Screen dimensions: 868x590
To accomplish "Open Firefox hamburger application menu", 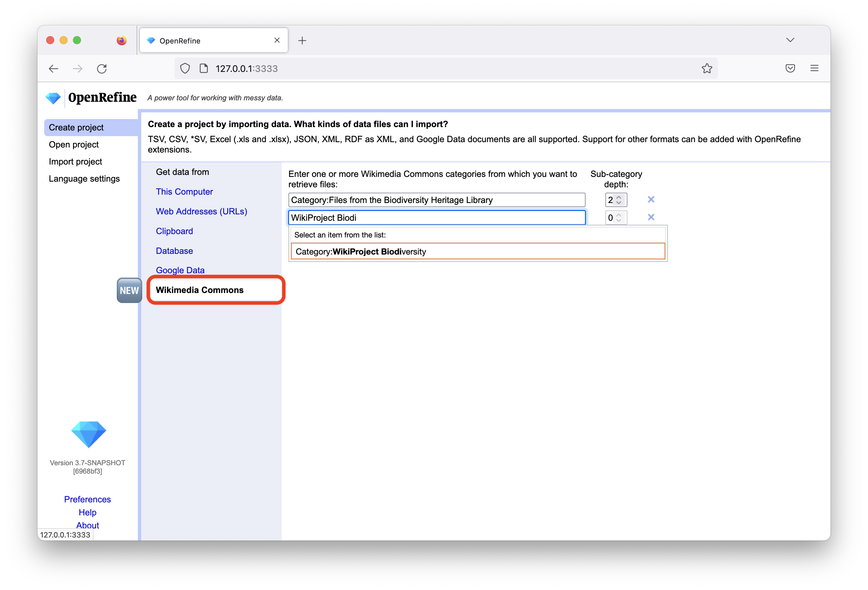I will [814, 68].
